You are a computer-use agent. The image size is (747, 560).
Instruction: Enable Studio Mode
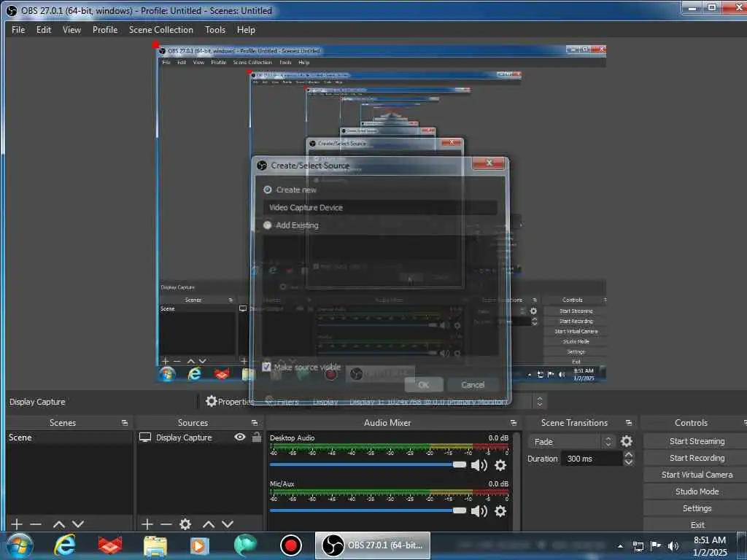click(697, 491)
